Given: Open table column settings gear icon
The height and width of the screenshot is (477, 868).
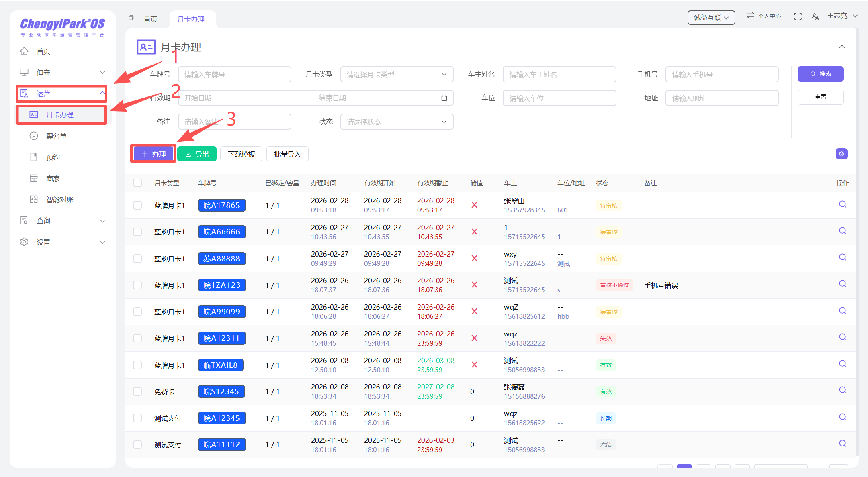Looking at the screenshot, I should coord(841,154).
